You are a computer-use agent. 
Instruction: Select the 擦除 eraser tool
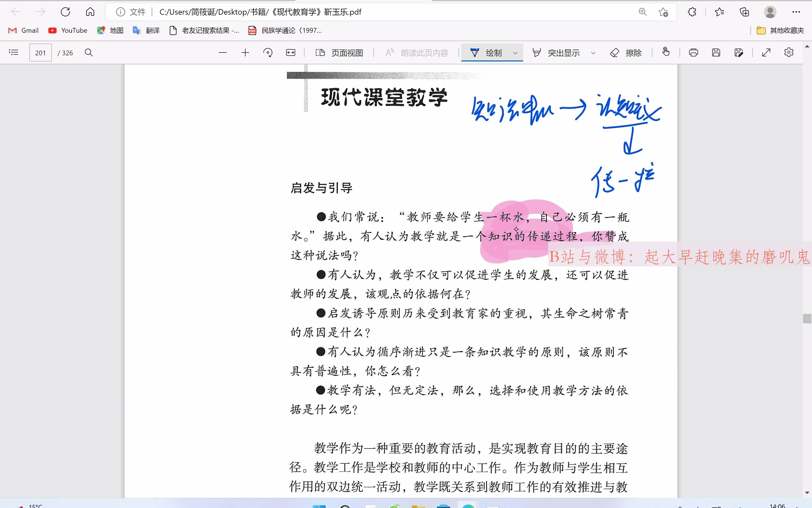(x=626, y=52)
